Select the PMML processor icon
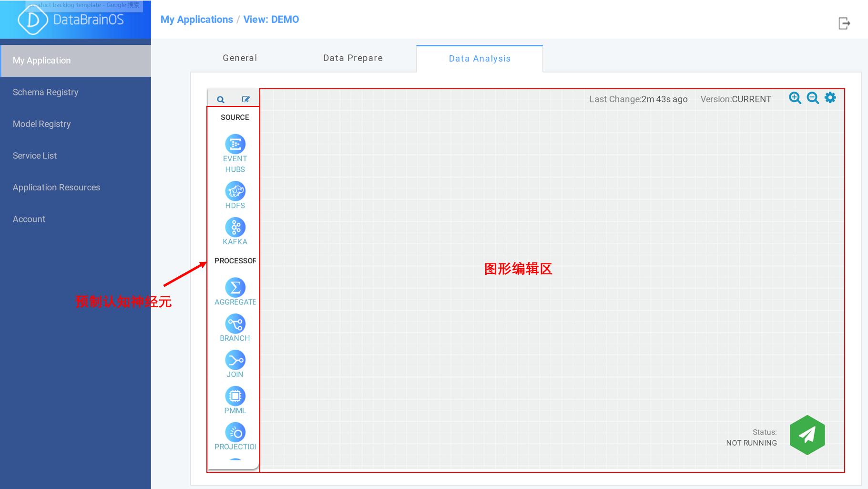This screenshot has width=868, height=489. 235,396
